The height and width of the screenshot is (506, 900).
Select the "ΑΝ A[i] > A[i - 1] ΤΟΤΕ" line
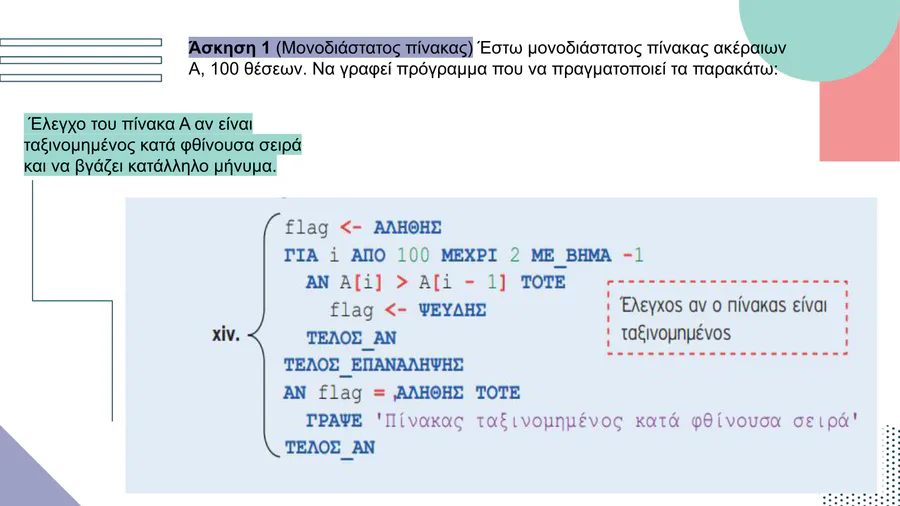[435, 283]
